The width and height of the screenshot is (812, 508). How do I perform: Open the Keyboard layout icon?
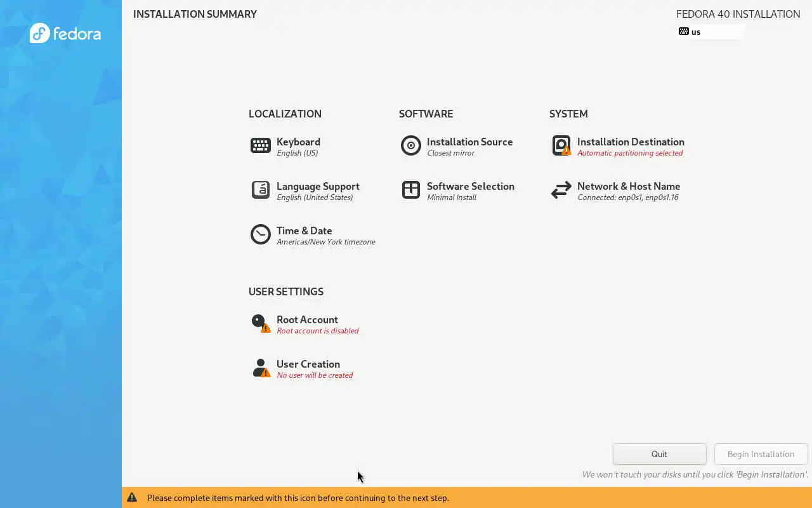point(260,145)
